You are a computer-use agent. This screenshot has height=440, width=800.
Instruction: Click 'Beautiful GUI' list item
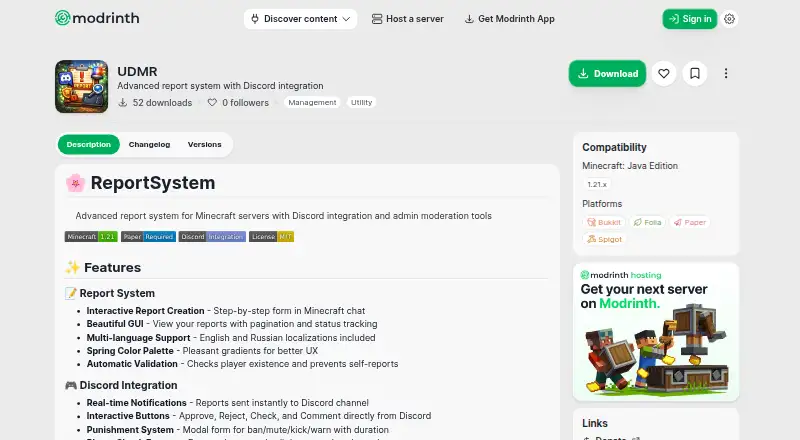pyautogui.click(x=232, y=324)
